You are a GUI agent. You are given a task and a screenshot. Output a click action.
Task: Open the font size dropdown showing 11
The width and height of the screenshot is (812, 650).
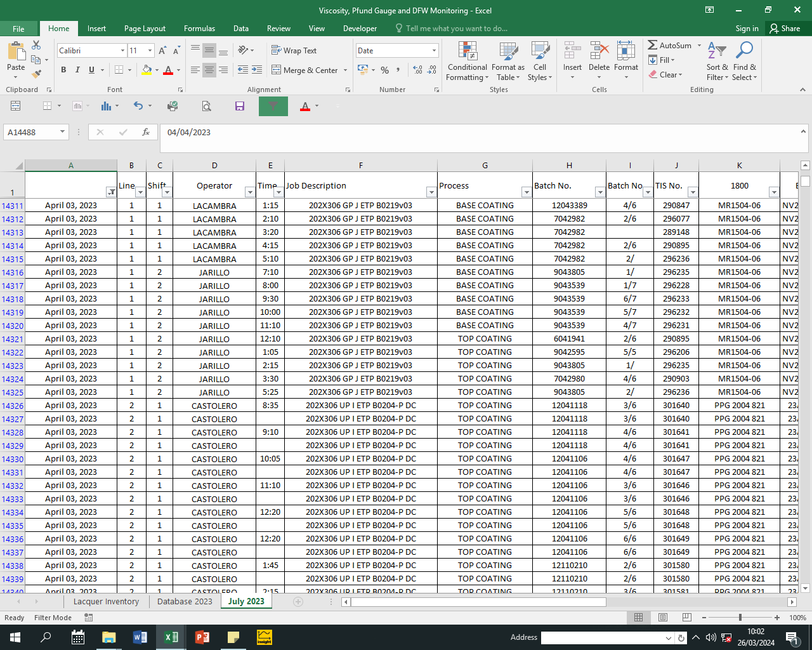[x=150, y=50]
